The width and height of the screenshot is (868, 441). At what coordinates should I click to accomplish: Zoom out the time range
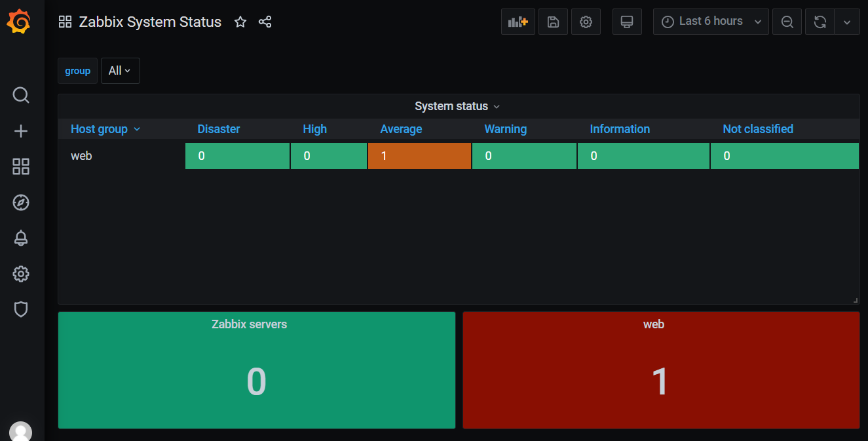pyautogui.click(x=787, y=22)
